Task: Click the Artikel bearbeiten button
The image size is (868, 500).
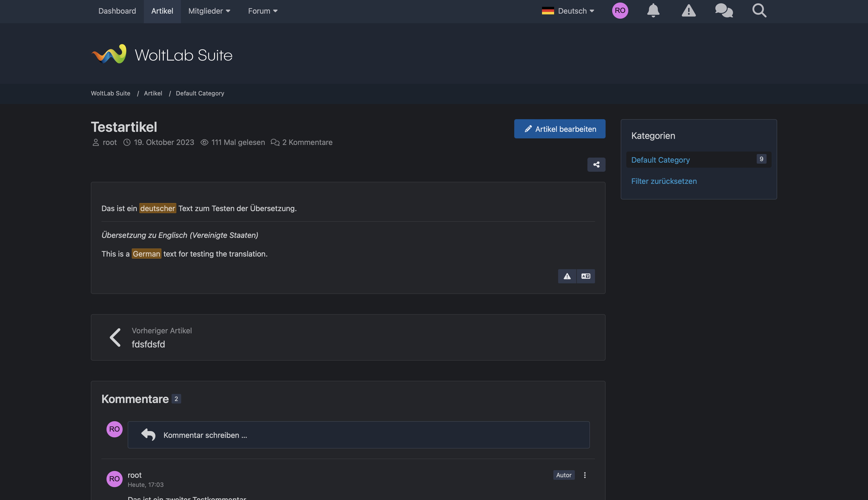Action: tap(560, 129)
